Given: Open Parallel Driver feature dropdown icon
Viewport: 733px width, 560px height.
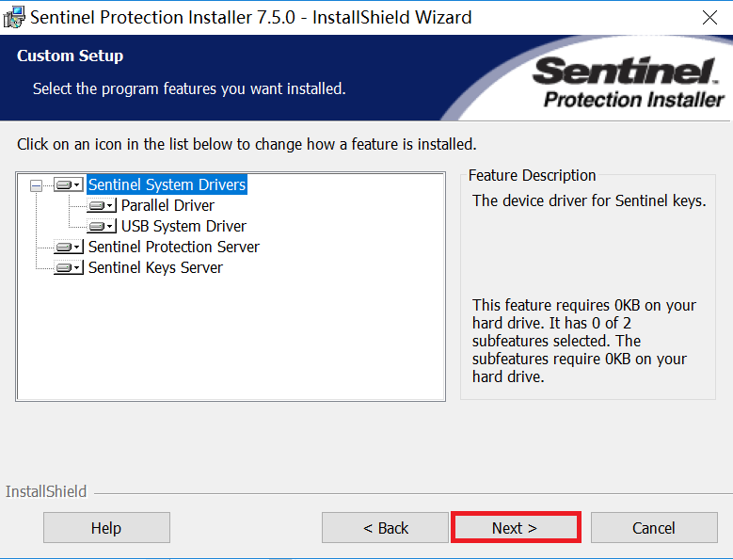Looking at the screenshot, I should pyautogui.click(x=102, y=205).
